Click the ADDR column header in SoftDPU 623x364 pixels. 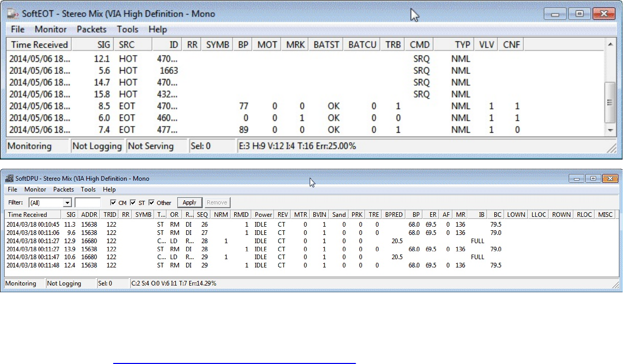[89, 214]
